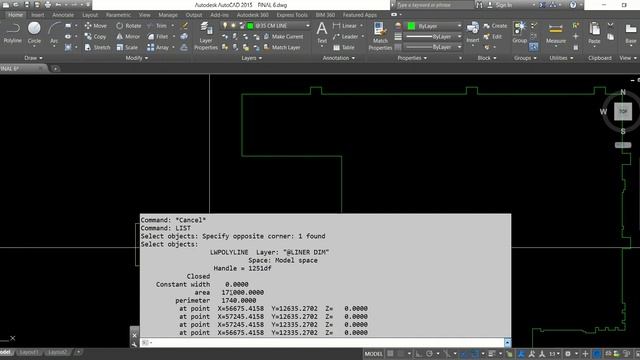Activate the Move tool

point(96,26)
